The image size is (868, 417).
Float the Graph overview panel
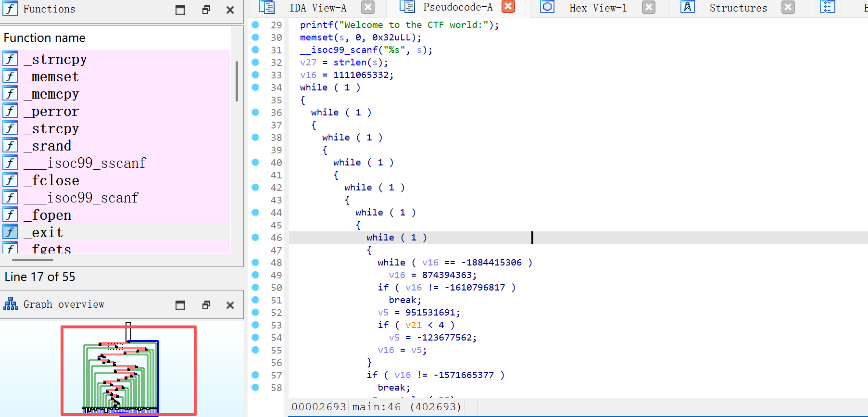pos(206,305)
